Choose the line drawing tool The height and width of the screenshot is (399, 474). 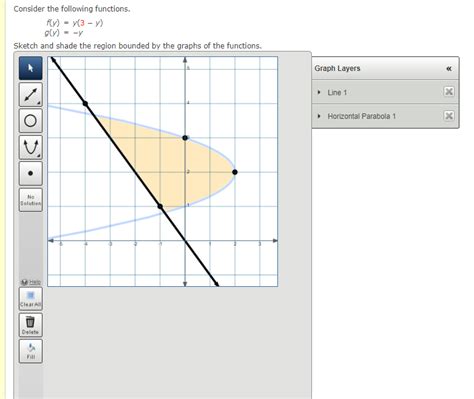30,95
